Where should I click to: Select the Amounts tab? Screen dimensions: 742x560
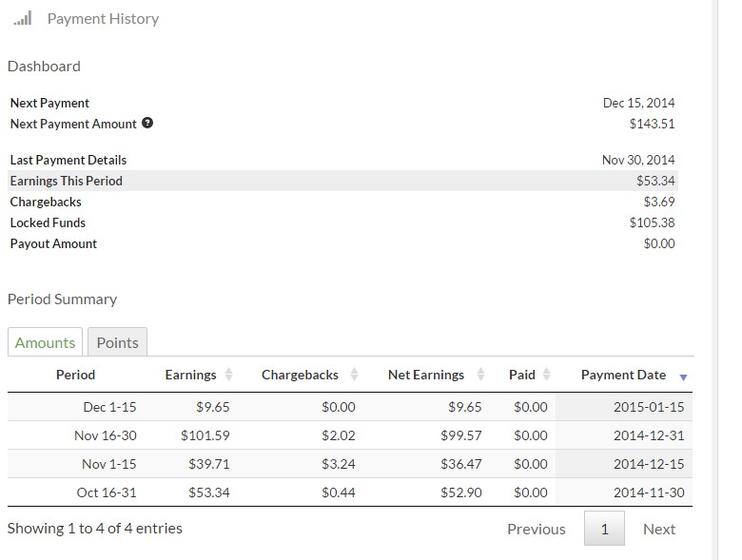(45, 342)
